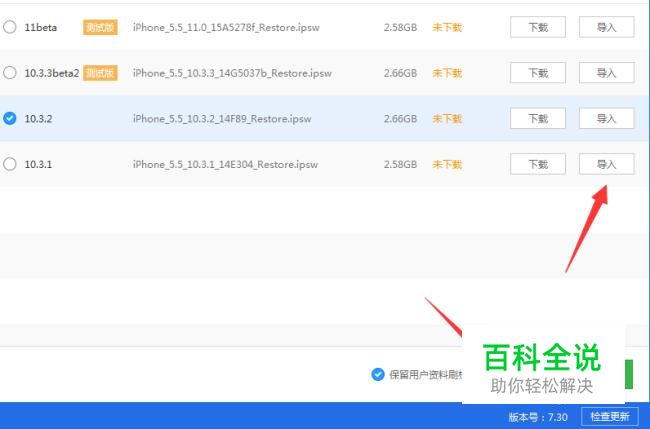
Task: Click 下载 for the 11beta firmware
Action: pyautogui.click(x=538, y=27)
